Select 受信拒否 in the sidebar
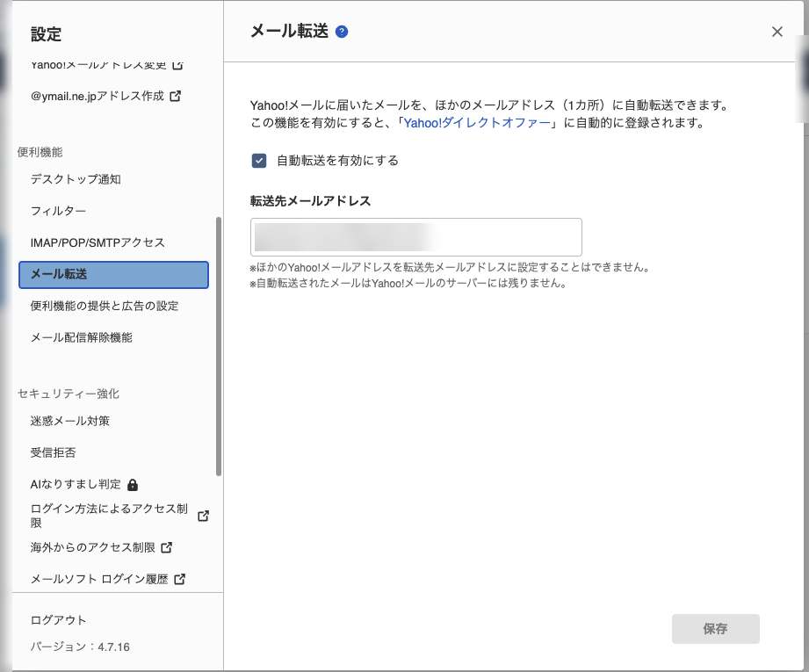 coord(53,452)
